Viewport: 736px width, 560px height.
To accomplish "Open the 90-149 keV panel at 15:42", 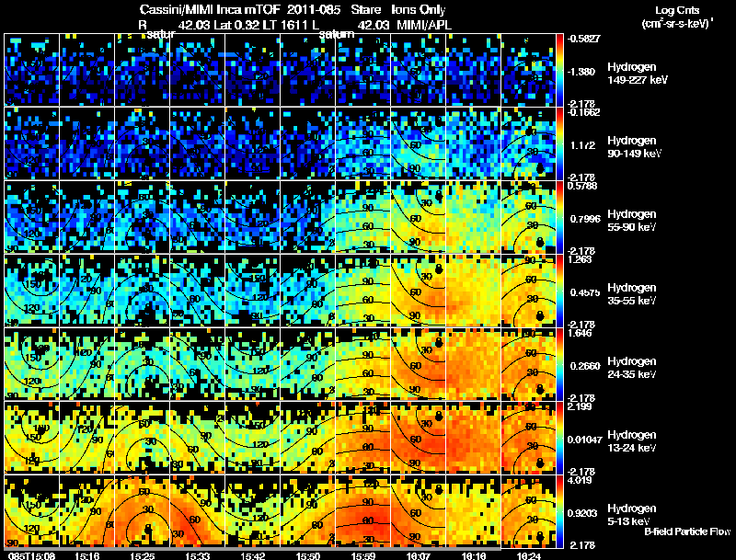I will coord(252,143).
